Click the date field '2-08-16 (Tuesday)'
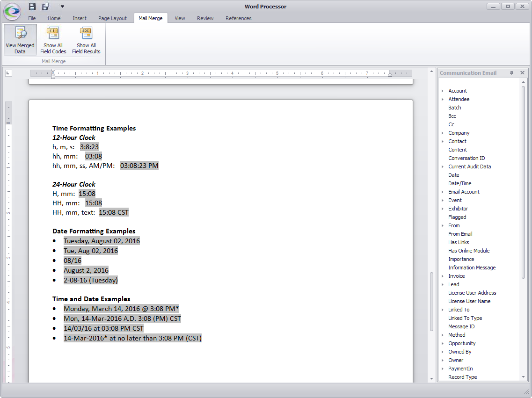This screenshot has width=532, height=398. click(91, 280)
